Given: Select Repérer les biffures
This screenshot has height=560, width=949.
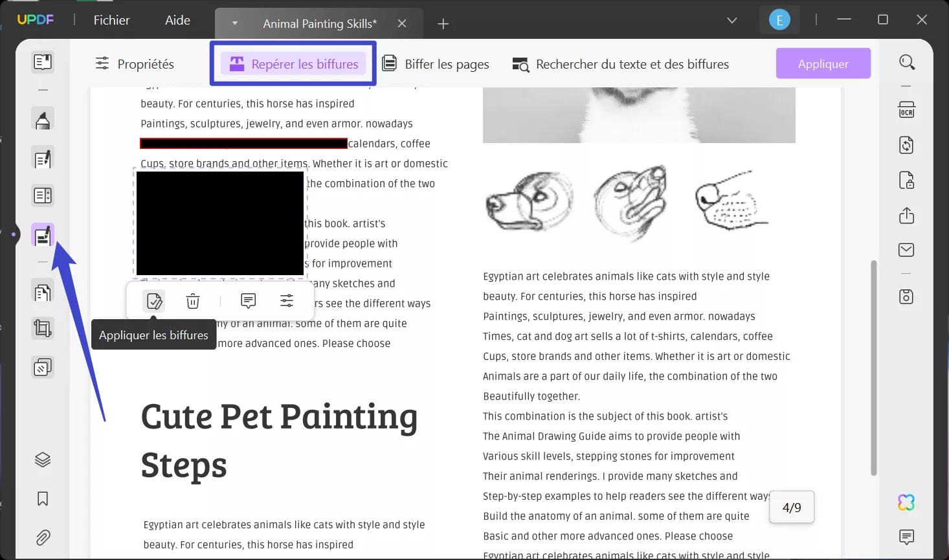Looking at the screenshot, I should click(294, 63).
